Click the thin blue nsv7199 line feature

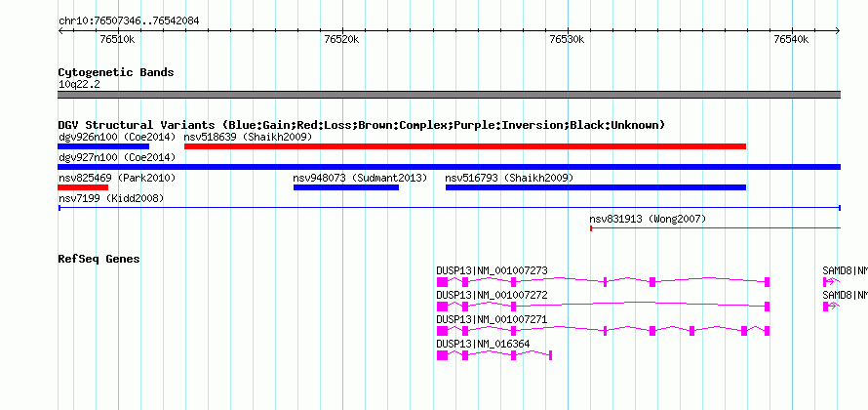click(449, 208)
